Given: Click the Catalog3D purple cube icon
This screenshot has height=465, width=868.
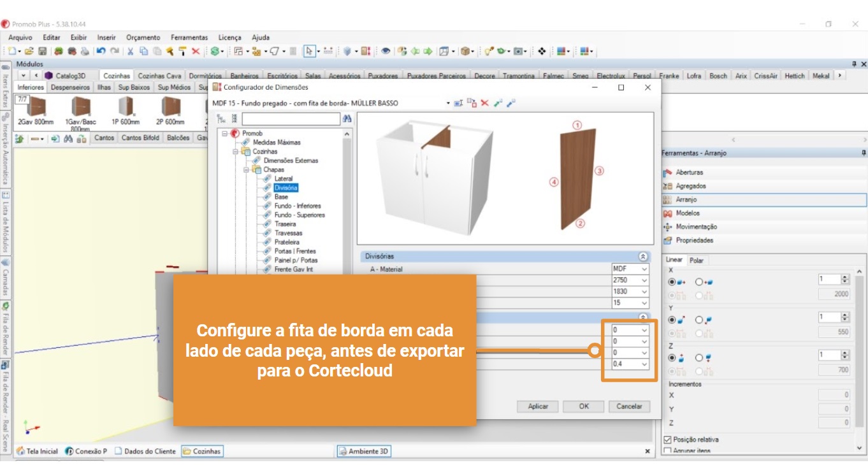Looking at the screenshot, I should 48,76.
